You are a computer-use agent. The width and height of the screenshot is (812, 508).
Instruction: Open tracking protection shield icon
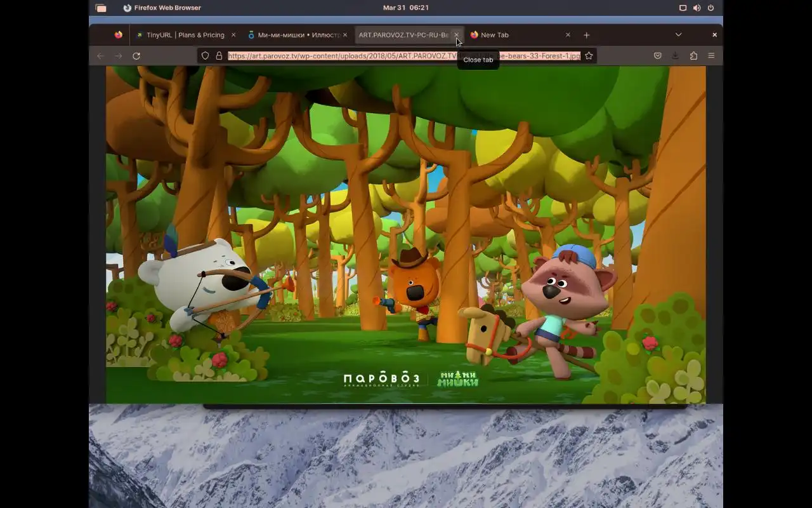coord(205,56)
